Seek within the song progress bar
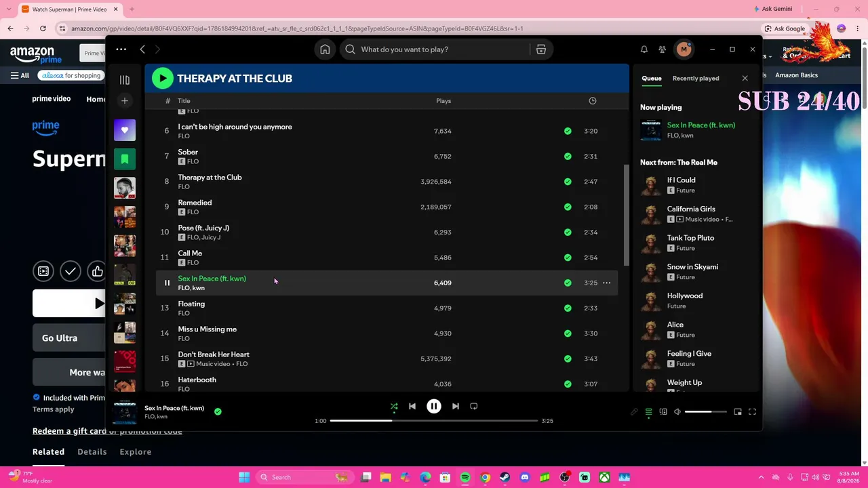The width and height of the screenshot is (868, 488). point(433,421)
